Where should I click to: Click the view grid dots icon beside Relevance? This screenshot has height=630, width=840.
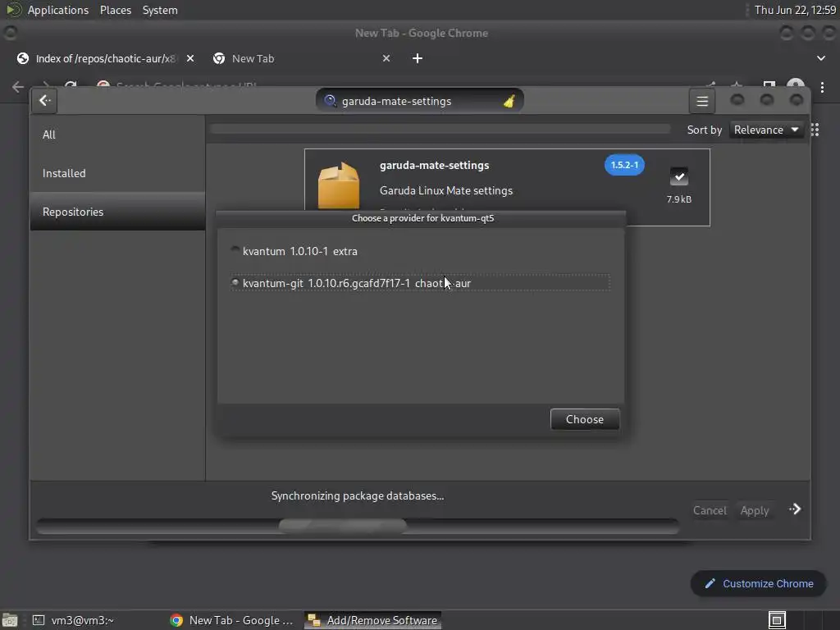(x=815, y=130)
